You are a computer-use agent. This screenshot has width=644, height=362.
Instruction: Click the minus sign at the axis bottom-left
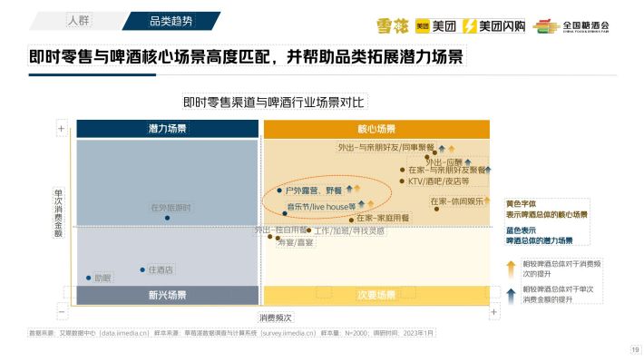coord(62,311)
